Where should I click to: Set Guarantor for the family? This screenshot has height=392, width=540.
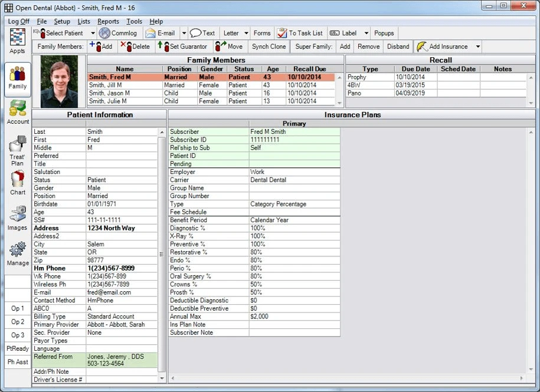pyautogui.click(x=182, y=47)
